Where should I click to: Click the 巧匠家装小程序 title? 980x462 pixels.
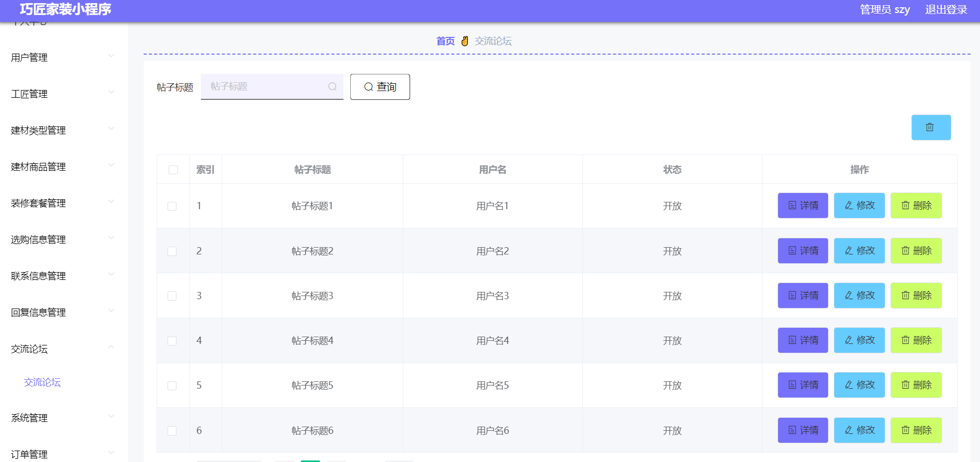click(66, 9)
